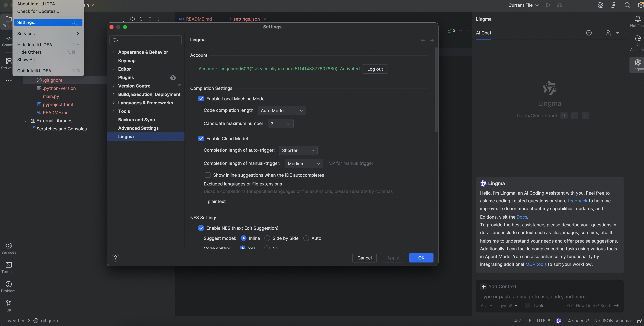Viewport: 644px width, 326px height.
Task: Open the Lingma tool window icon
Action: 638,65
